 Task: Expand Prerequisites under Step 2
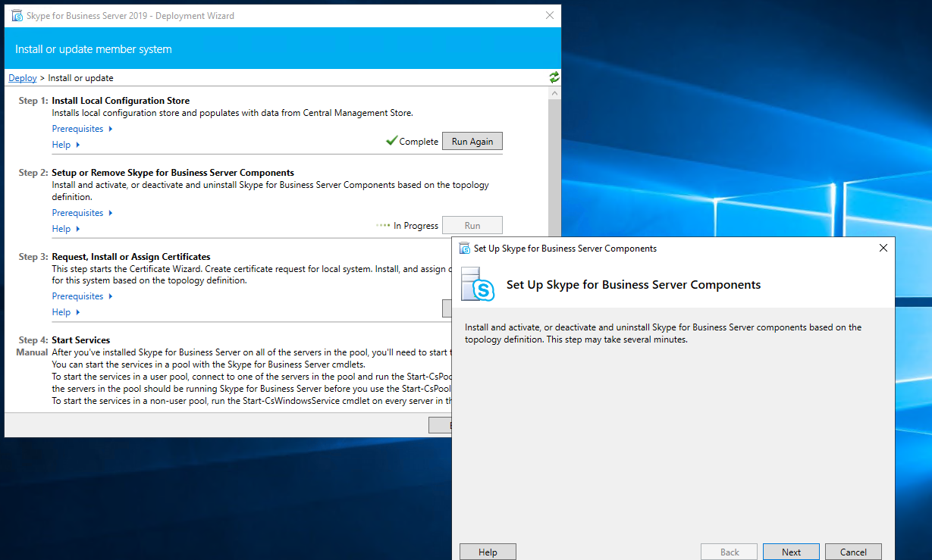[82, 213]
